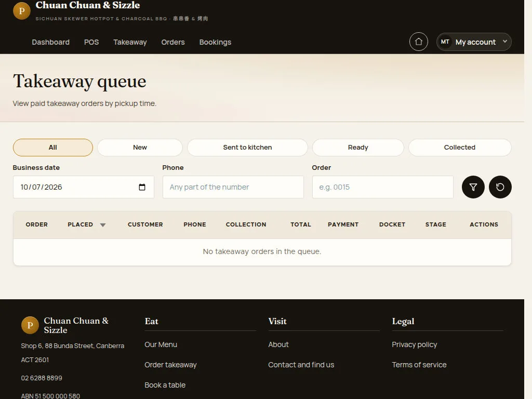This screenshot has width=532, height=399.
Task: Click the ORDER column header
Action: point(37,224)
